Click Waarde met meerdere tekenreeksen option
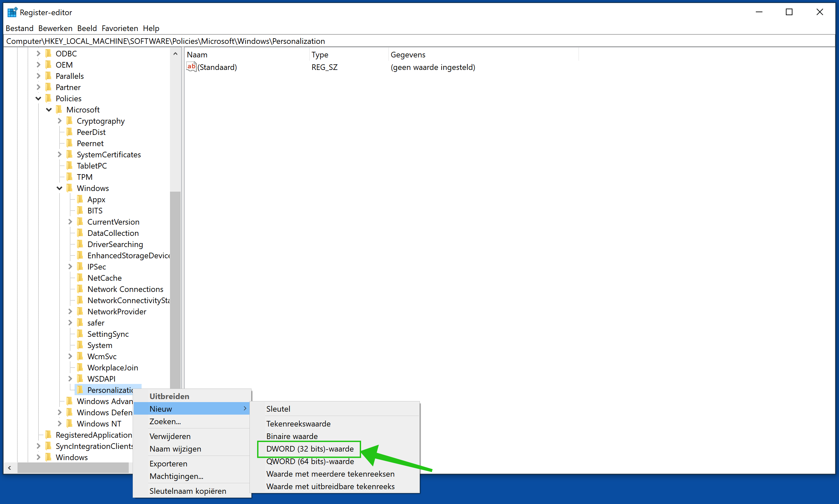 pyautogui.click(x=330, y=474)
